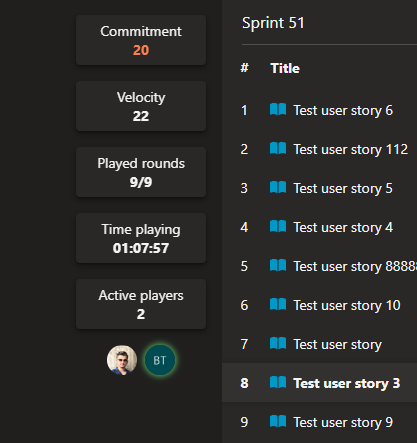Click the BT player avatar

(160, 360)
